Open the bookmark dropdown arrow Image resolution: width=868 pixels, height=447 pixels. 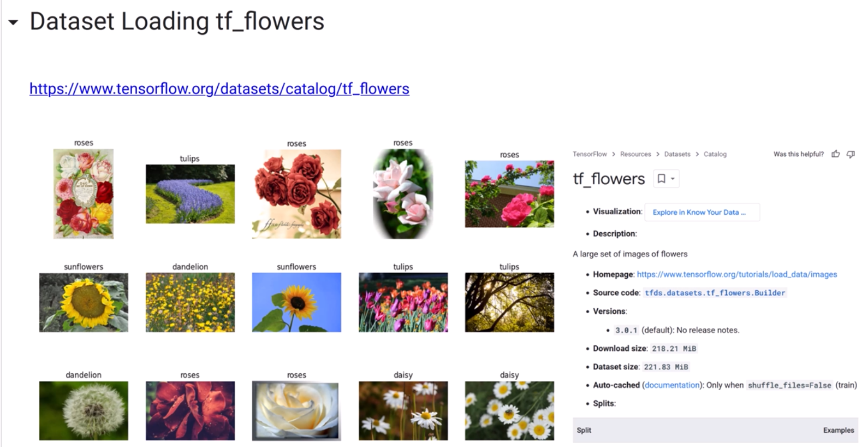(x=673, y=179)
